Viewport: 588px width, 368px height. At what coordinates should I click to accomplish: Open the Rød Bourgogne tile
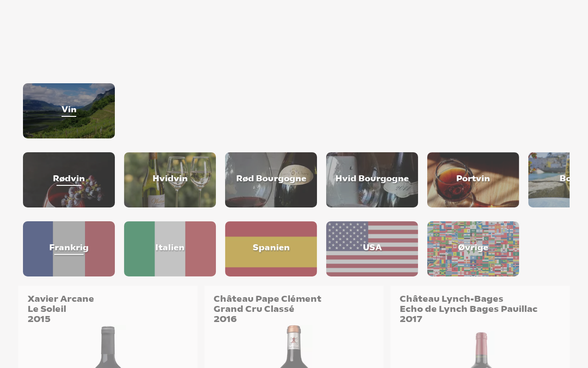(x=271, y=180)
